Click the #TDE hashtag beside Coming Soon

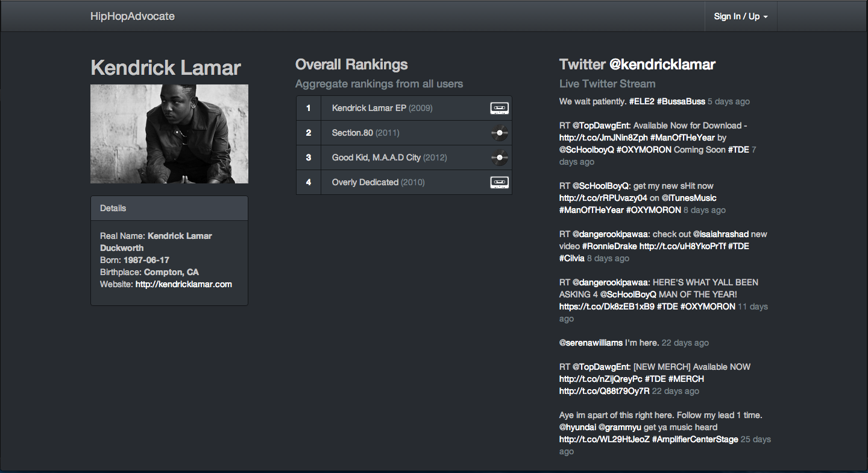click(x=738, y=150)
